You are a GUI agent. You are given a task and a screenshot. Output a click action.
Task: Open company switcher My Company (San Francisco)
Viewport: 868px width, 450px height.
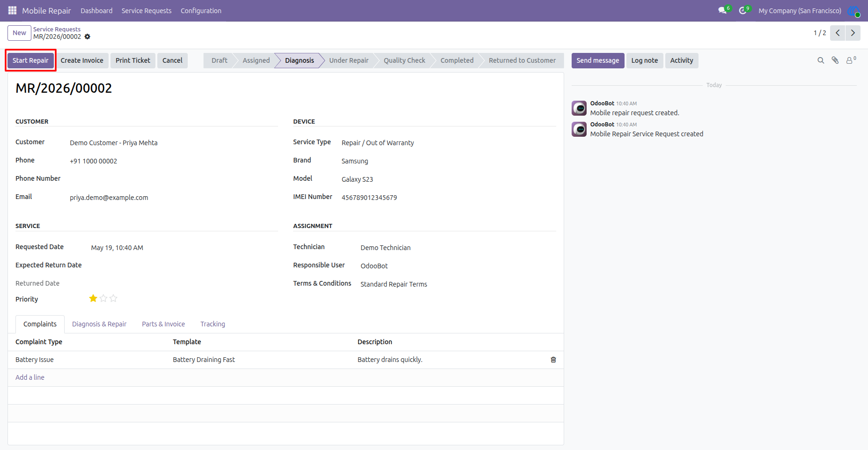tap(800, 11)
